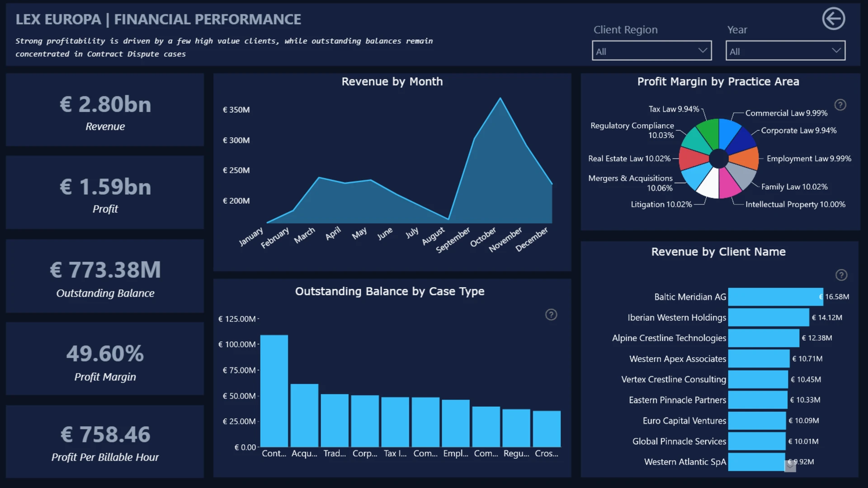This screenshot has width=868, height=488.
Task: Expand Client Region dropdown chevron arrow
Action: pyautogui.click(x=702, y=51)
